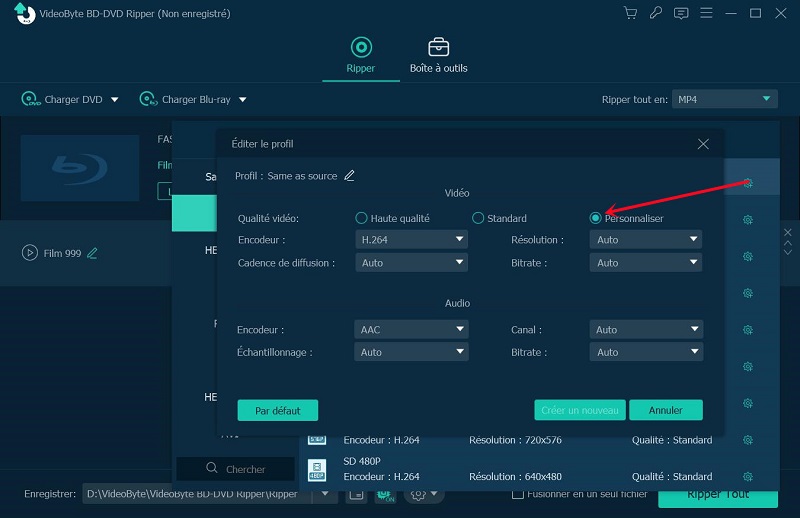Rename Film 999 with pencil icon
Viewport: 800px width, 518px height.
click(92, 253)
